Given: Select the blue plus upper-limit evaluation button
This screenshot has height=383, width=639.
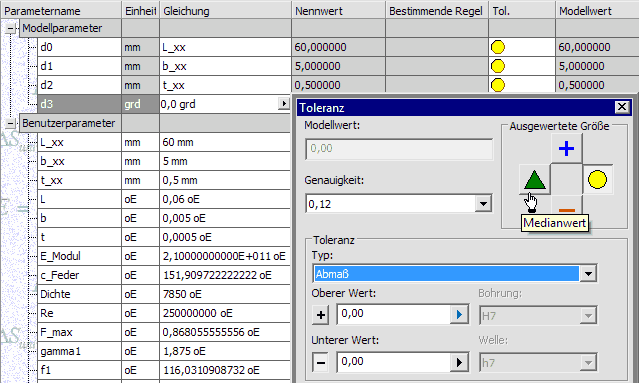Looking at the screenshot, I should 566,148.
